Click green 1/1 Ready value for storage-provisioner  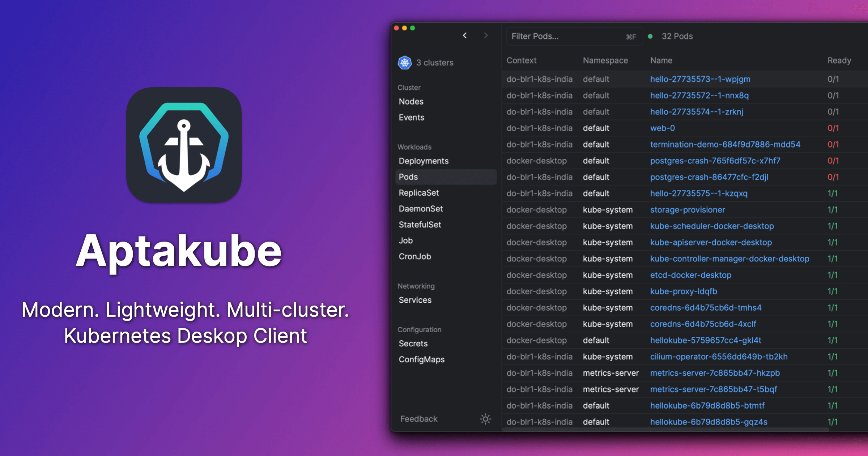[833, 210]
